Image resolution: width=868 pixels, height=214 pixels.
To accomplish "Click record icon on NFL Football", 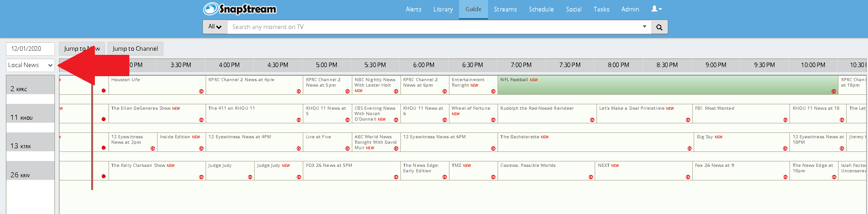I will 833,92.
